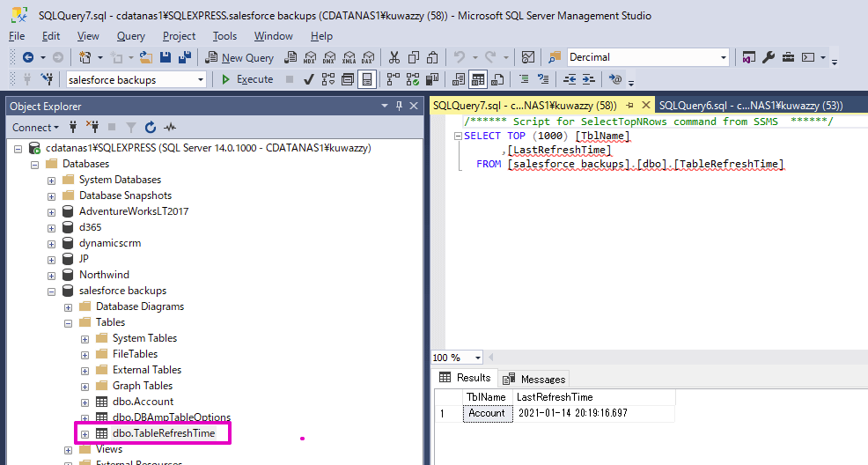This screenshot has height=465, width=868.
Task: Click the Account cell in results grid
Action: (x=487, y=413)
